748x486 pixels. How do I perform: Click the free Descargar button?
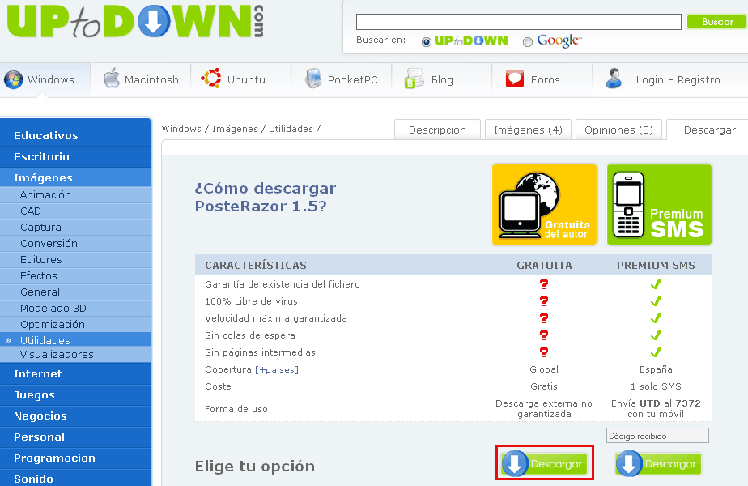click(544, 463)
